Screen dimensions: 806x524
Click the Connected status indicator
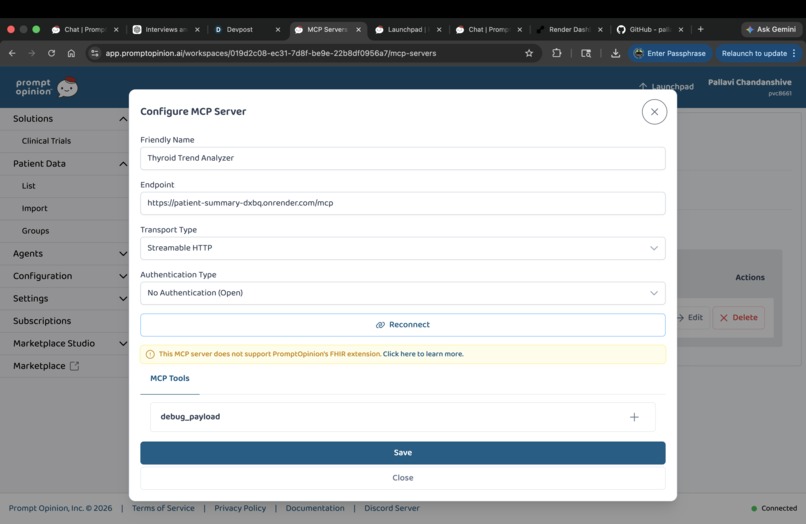(x=774, y=508)
